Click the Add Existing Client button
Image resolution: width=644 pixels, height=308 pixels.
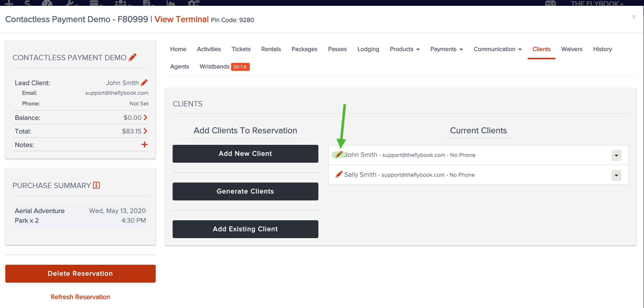pos(245,229)
